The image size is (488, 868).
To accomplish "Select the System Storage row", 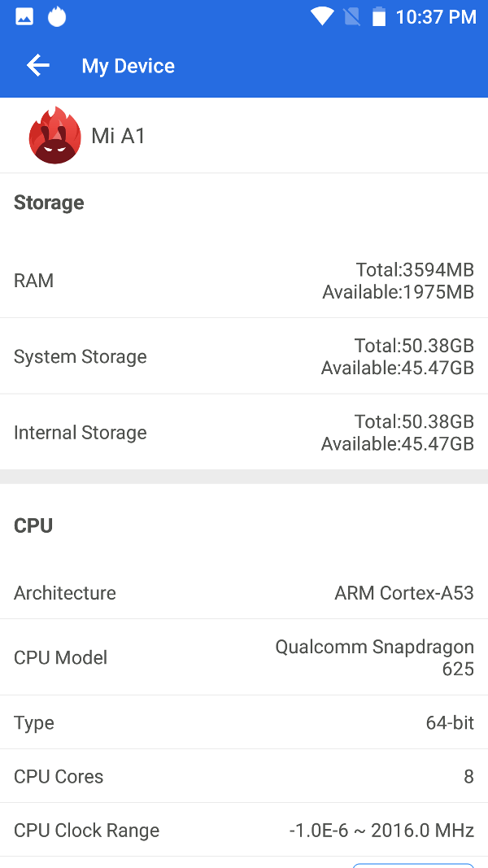I will click(244, 356).
